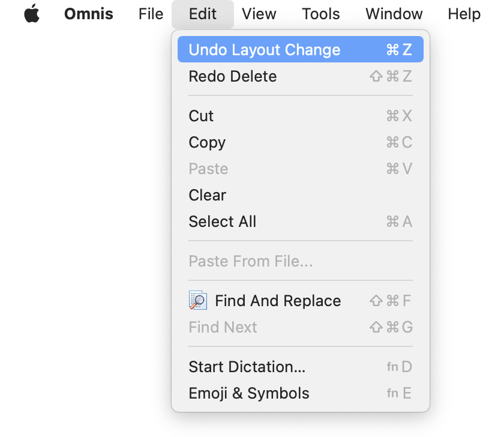Select the Paste menu entry
Viewport: 504px width, 437px height.
point(300,169)
